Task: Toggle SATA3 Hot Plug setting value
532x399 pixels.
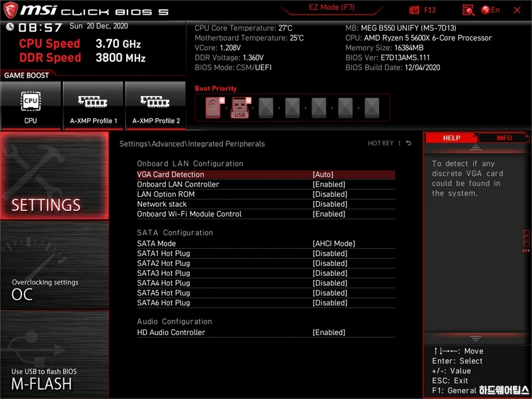Action: [330, 273]
